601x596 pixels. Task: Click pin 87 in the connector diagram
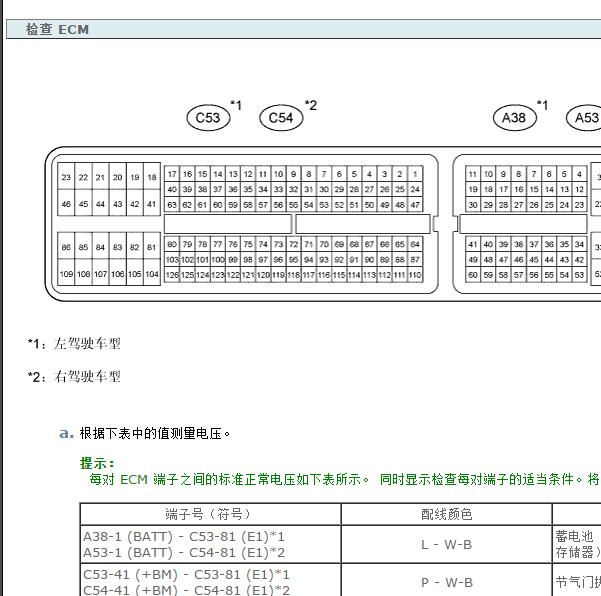tap(415, 259)
